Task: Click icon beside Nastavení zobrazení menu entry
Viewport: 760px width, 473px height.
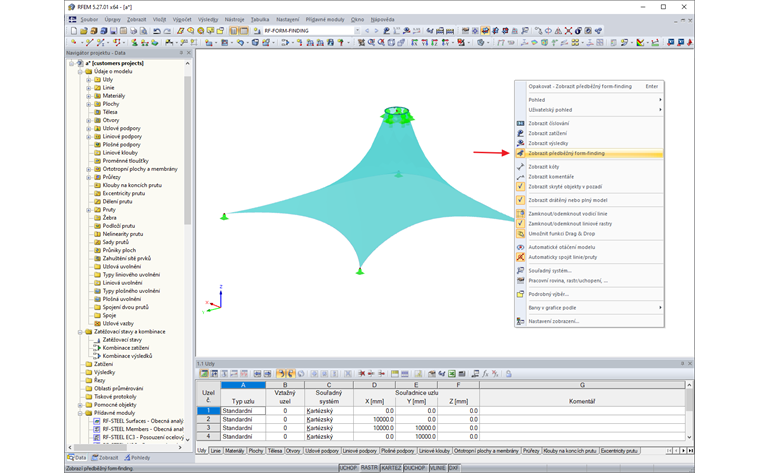Action: coord(520,321)
